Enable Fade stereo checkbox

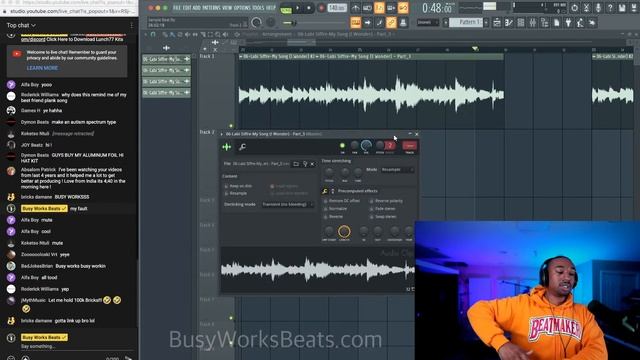(371, 209)
